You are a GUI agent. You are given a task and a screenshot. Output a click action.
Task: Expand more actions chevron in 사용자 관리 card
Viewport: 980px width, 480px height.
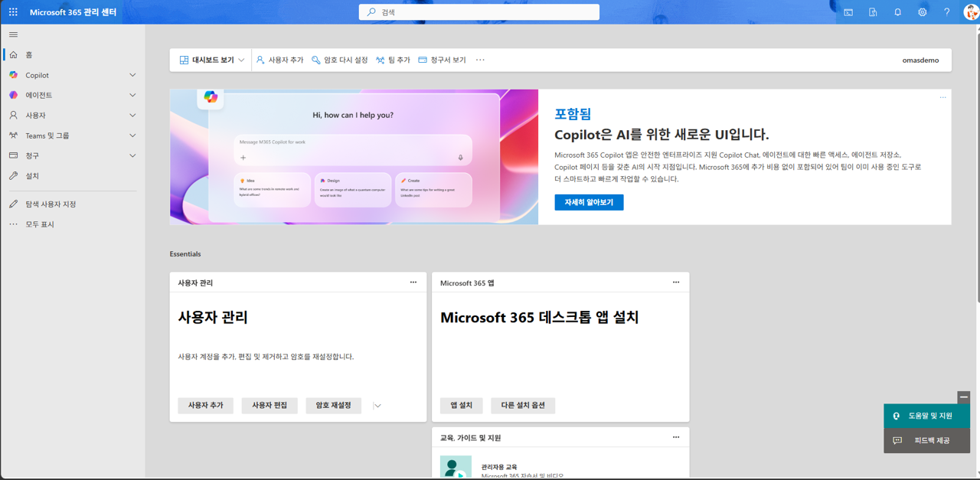click(x=377, y=406)
